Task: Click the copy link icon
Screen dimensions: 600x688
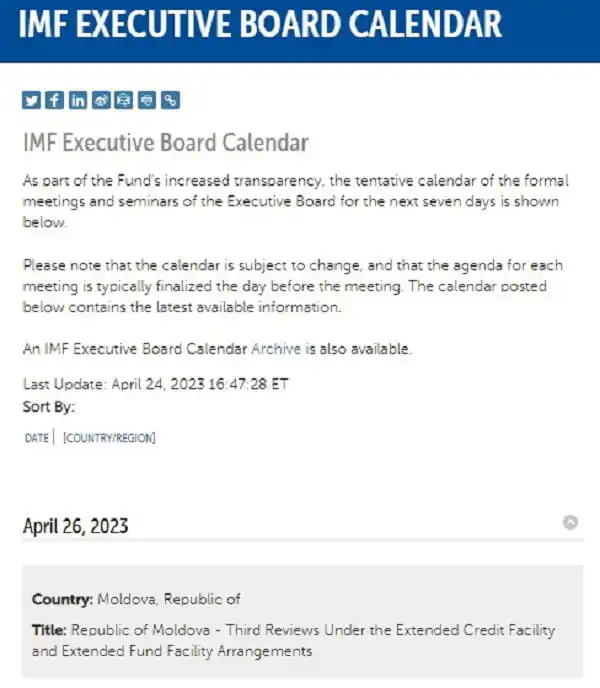Action: pyautogui.click(x=171, y=100)
